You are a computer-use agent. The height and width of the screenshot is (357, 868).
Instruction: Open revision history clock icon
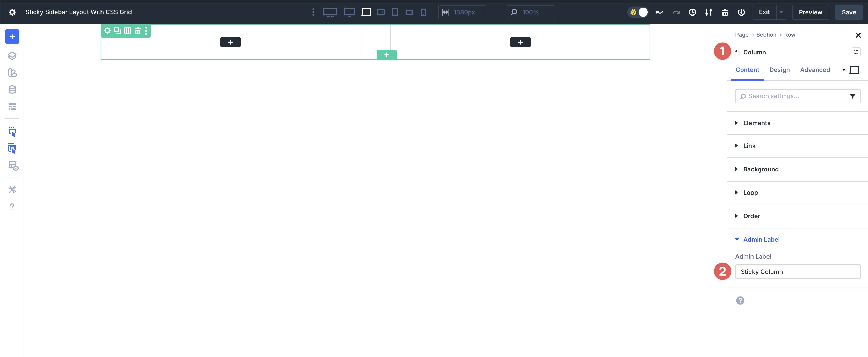click(692, 12)
